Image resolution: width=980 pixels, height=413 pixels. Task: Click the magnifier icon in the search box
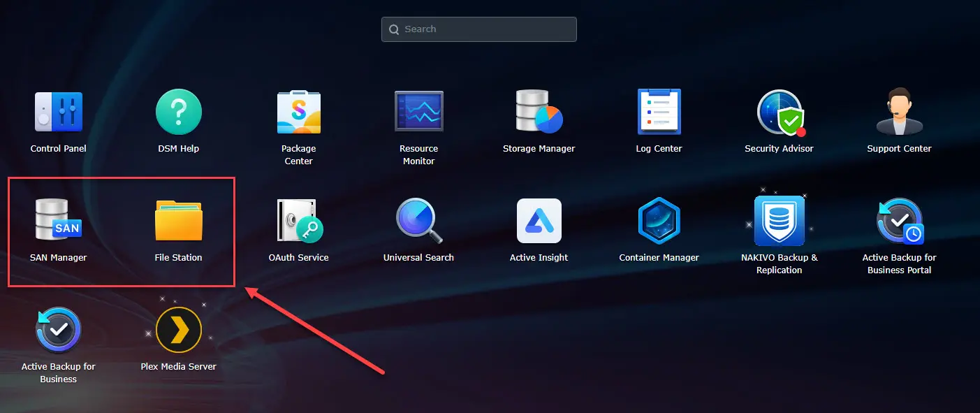394,29
